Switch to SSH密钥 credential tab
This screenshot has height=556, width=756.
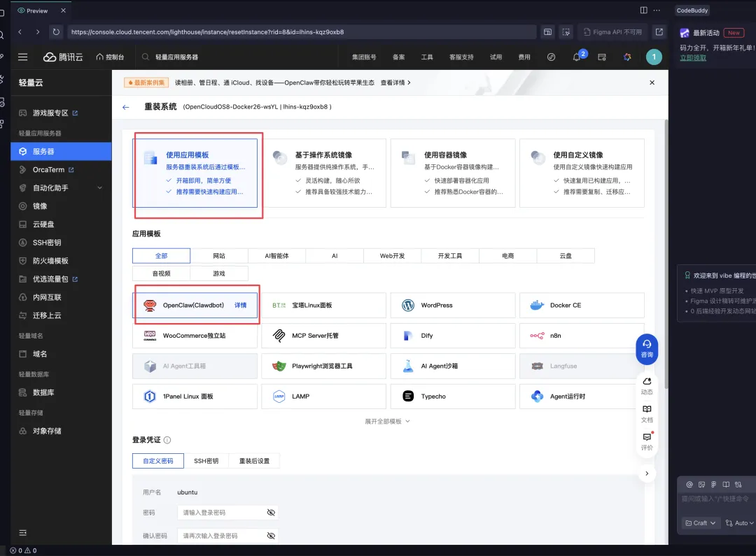[206, 461]
